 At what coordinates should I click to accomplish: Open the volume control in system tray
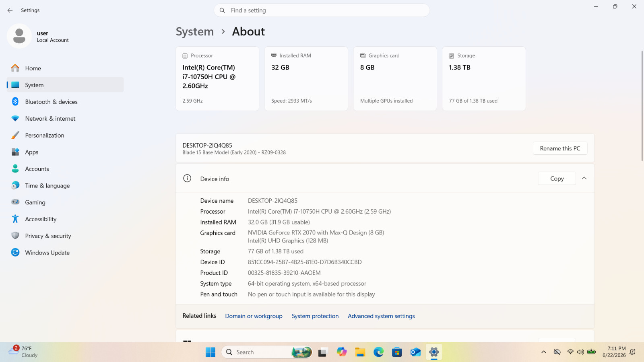580,352
